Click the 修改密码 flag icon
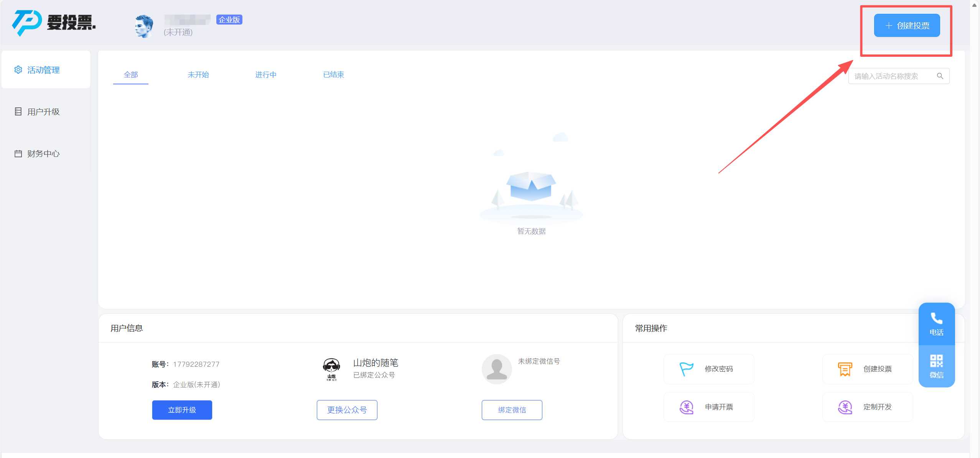 686,369
